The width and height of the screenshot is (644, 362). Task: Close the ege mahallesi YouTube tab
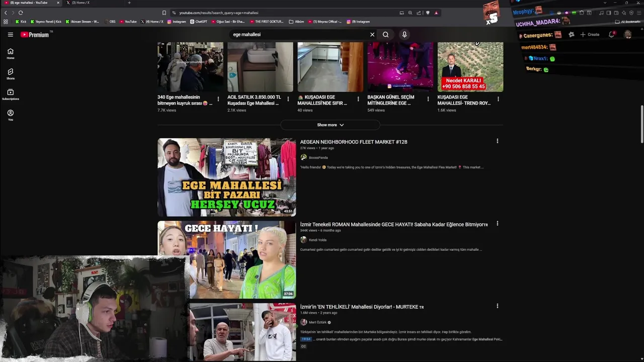pos(58,3)
